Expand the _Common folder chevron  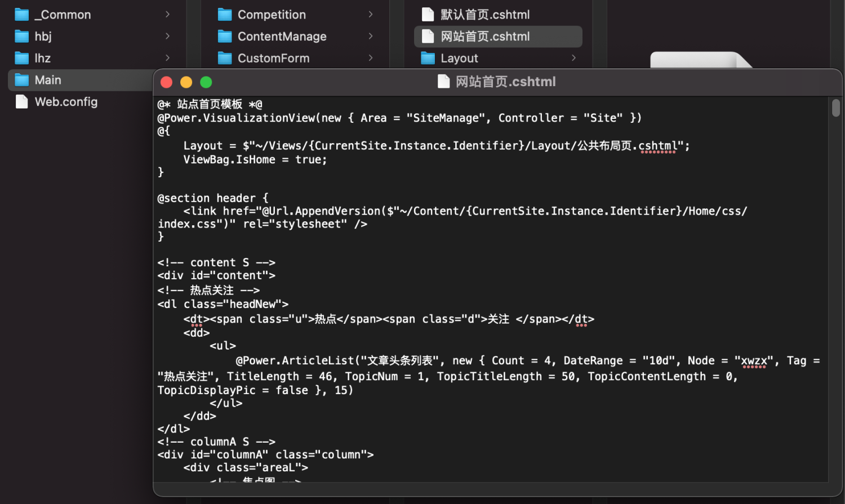tap(167, 15)
